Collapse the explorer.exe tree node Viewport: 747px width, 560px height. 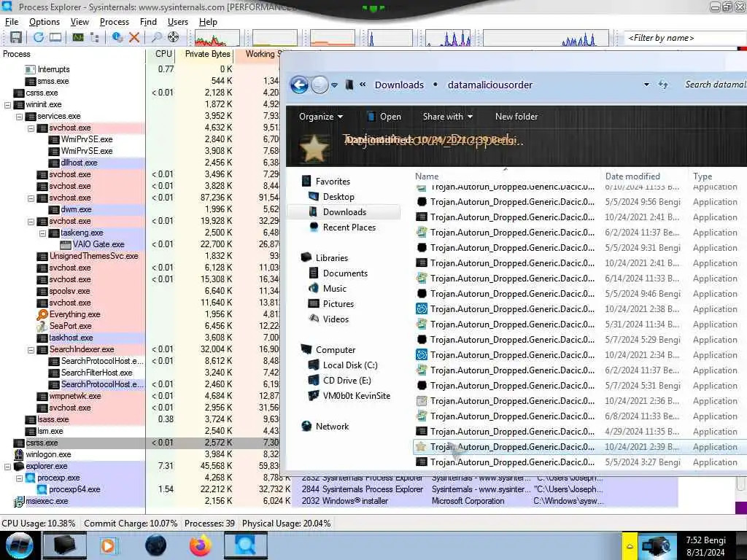click(x=7, y=466)
